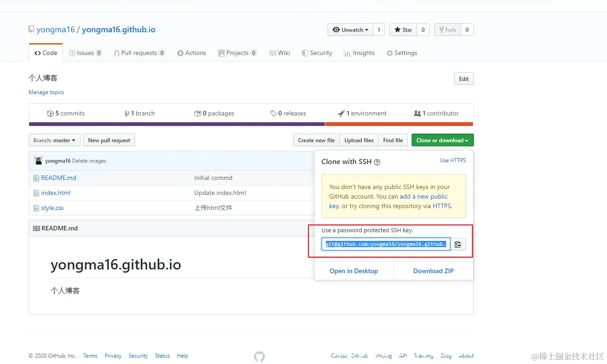
Task: Click the style.css file icon
Action: coord(36,208)
